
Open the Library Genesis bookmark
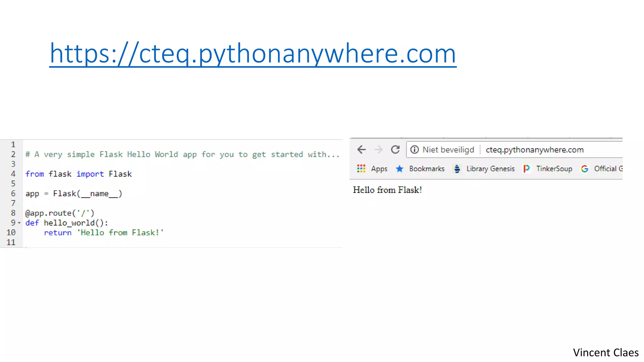coord(491,169)
